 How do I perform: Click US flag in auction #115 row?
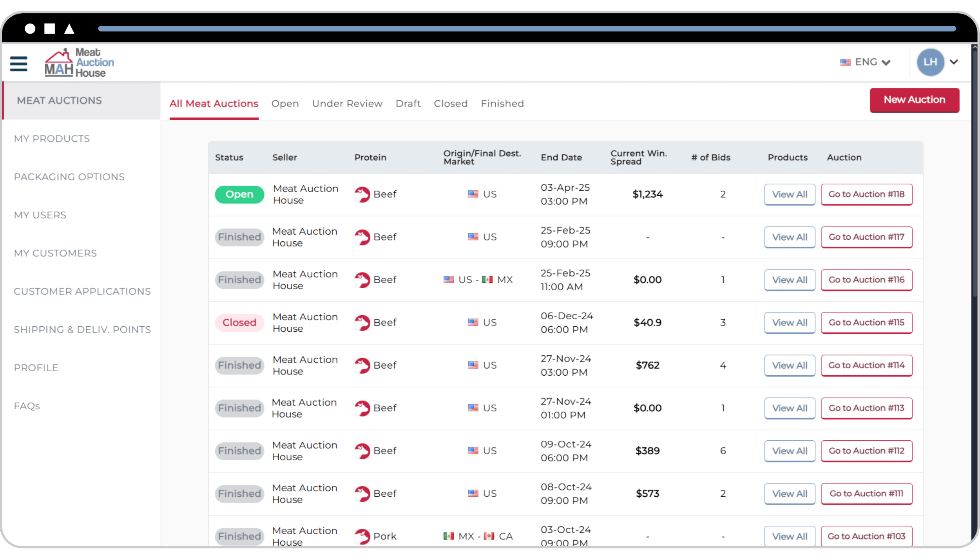(x=473, y=322)
